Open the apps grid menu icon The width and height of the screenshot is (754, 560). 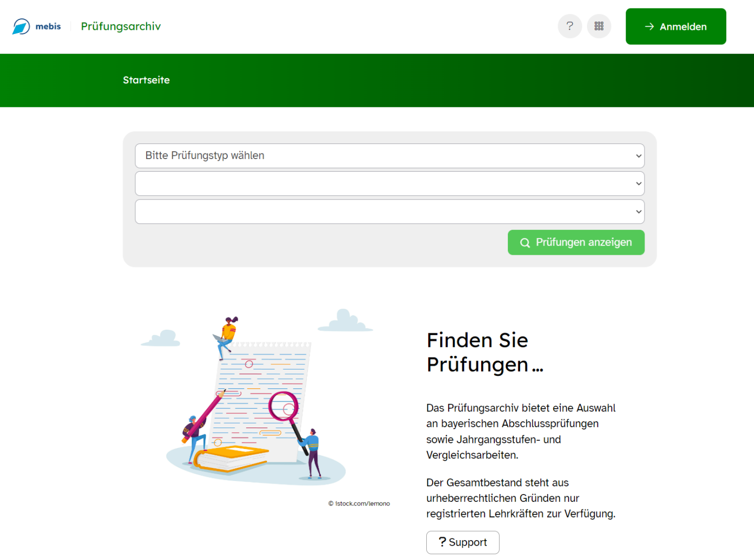click(599, 26)
